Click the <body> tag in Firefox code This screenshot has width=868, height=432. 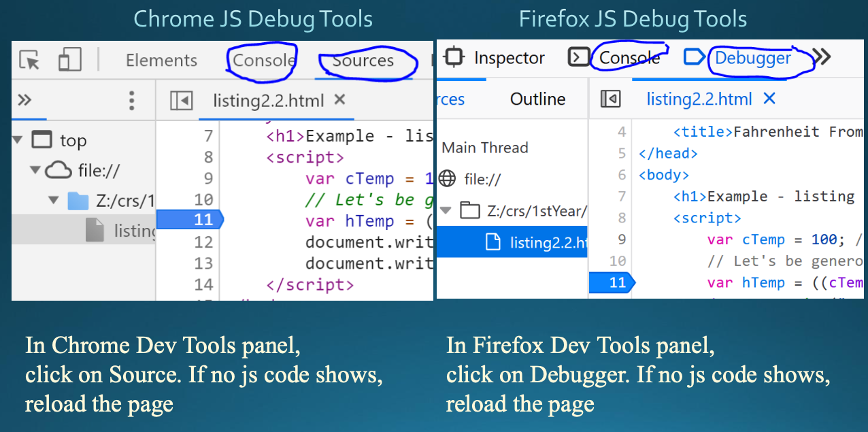[x=664, y=175]
